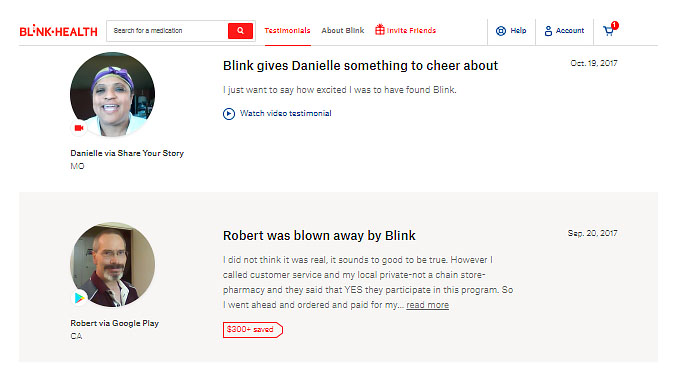677x383 pixels.
Task: Open the 'Robert was blown away by Blink' title
Action: coord(319,236)
